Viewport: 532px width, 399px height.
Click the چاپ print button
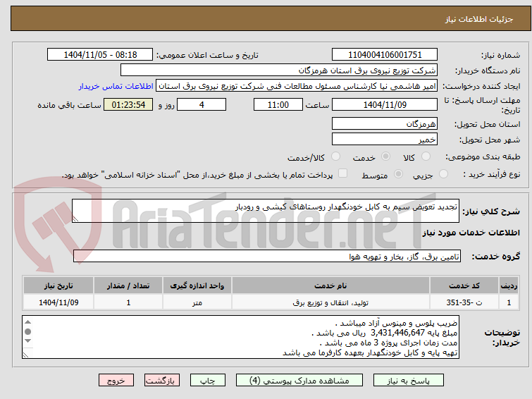(x=208, y=381)
